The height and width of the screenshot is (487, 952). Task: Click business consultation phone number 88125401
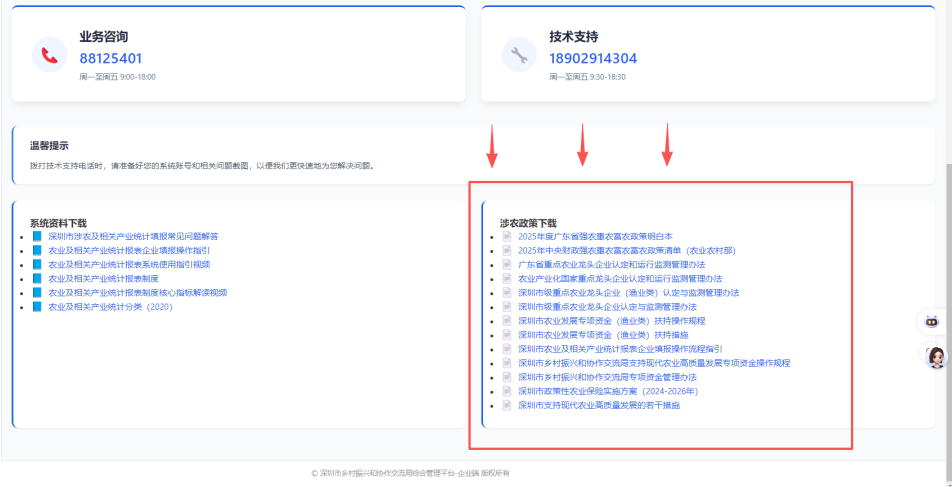[x=111, y=58]
